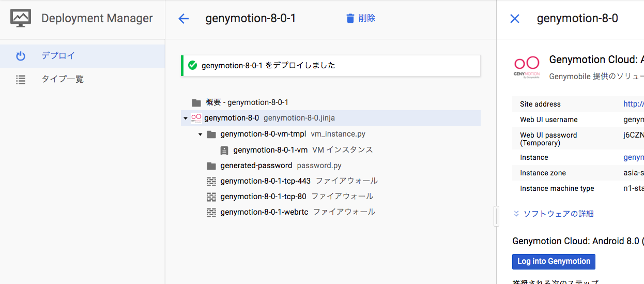Viewport: 644px width, 284px height.
Task: Open the タイプ一覧 sidebar item
Action: pyautogui.click(x=82, y=80)
